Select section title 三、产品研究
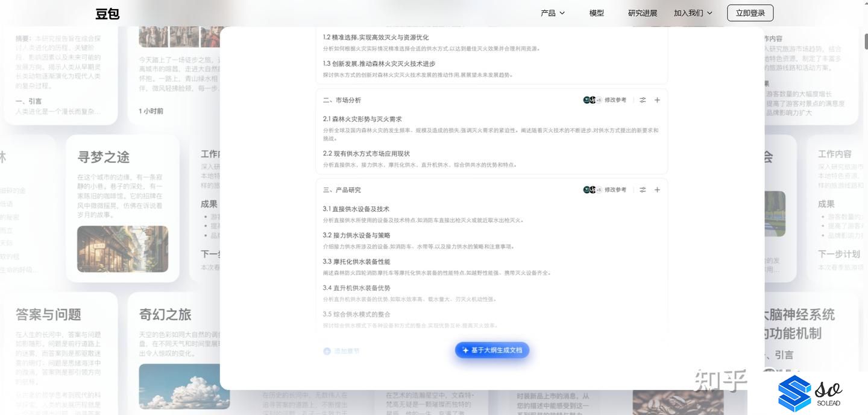Screen dimensions: 868x415 pos(342,190)
